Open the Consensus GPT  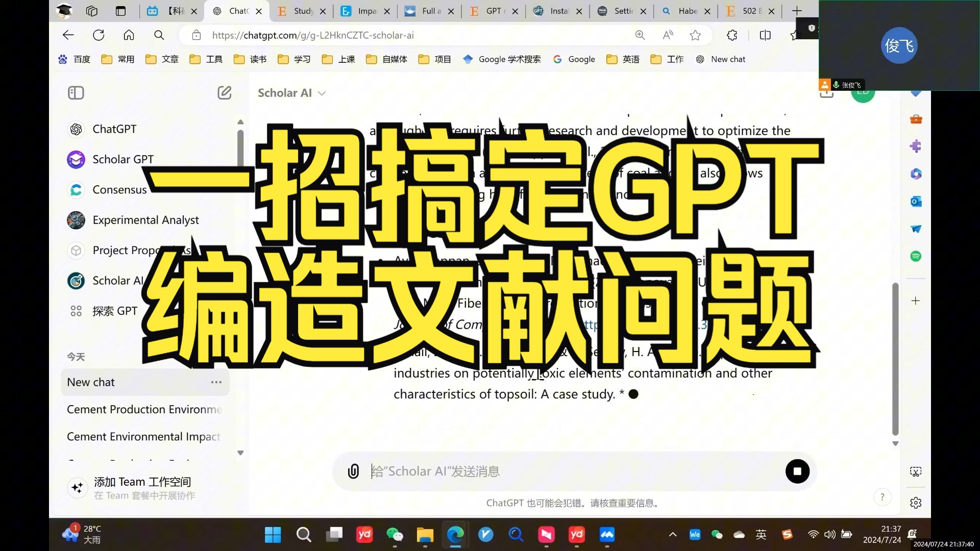coord(119,190)
